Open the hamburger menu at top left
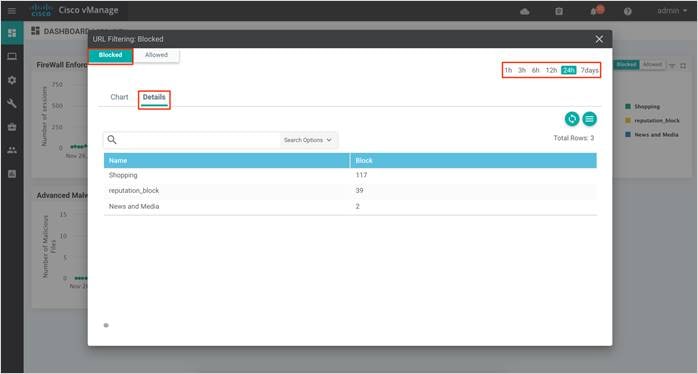This screenshot has width=698, height=374. [12, 11]
